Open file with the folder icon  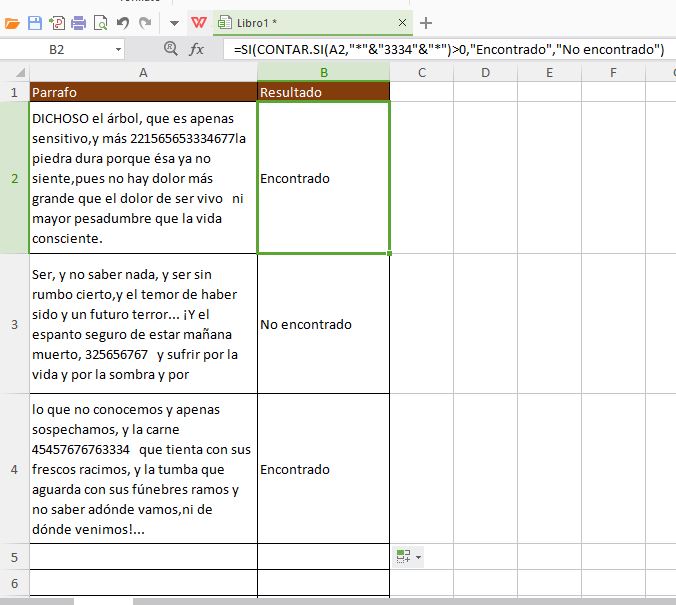tap(12, 23)
